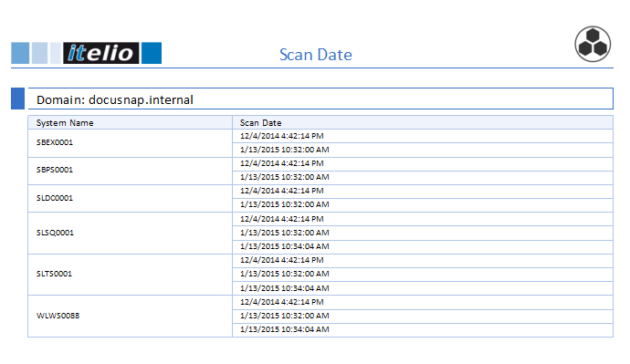Click SLTS0001's 1/13/2015 10:34:04 AM scan
Screen dimensions: 630x364
285,288
